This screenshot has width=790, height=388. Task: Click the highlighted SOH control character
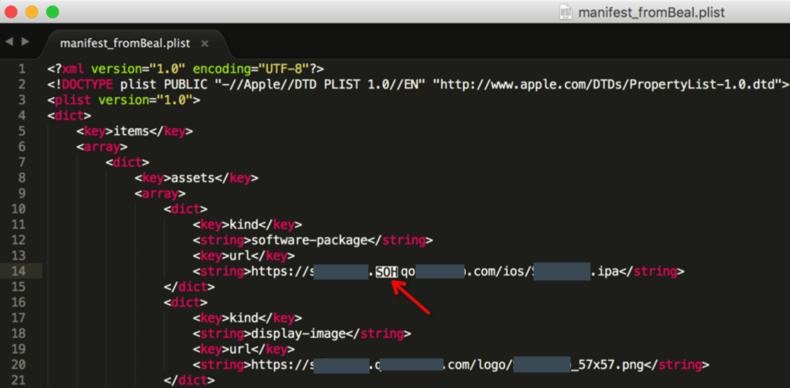pos(387,272)
